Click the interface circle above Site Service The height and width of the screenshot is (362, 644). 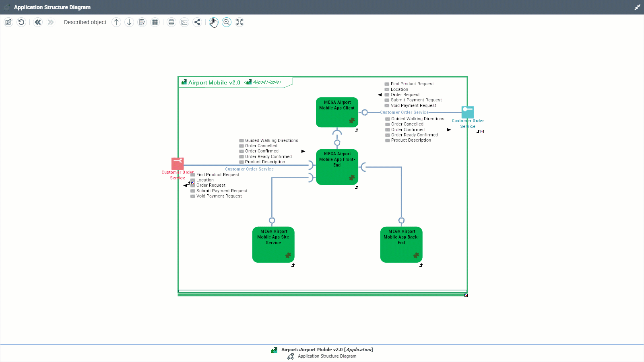tap(272, 220)
